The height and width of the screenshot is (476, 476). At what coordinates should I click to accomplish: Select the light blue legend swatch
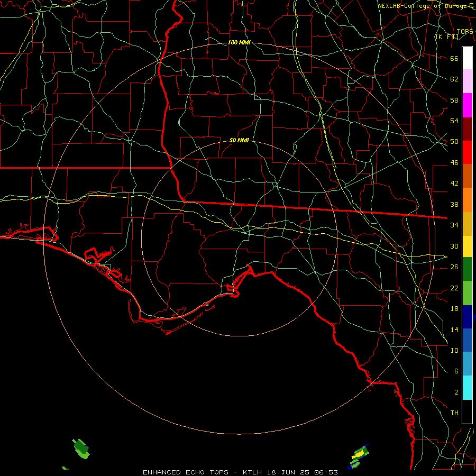click(467, 364)
